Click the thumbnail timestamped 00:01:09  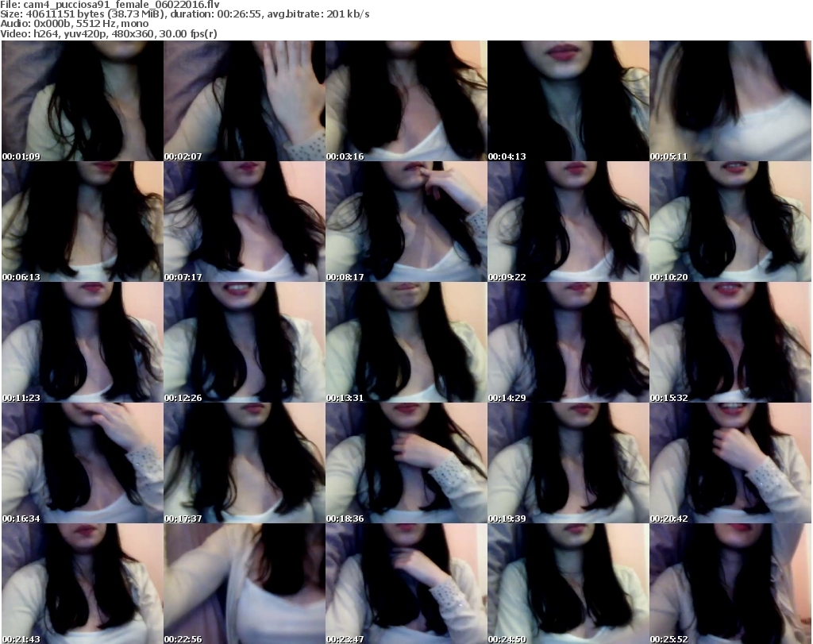click(83, 101)
